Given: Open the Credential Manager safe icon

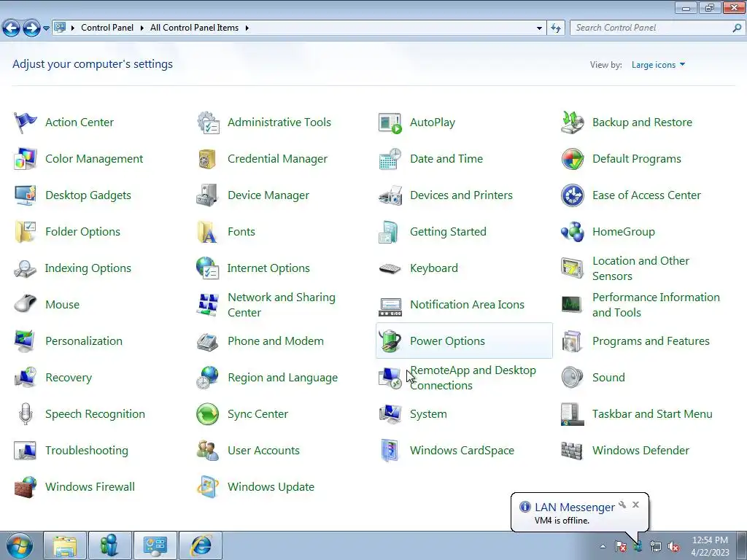Looking at the screenshot, I should point(208,158).
